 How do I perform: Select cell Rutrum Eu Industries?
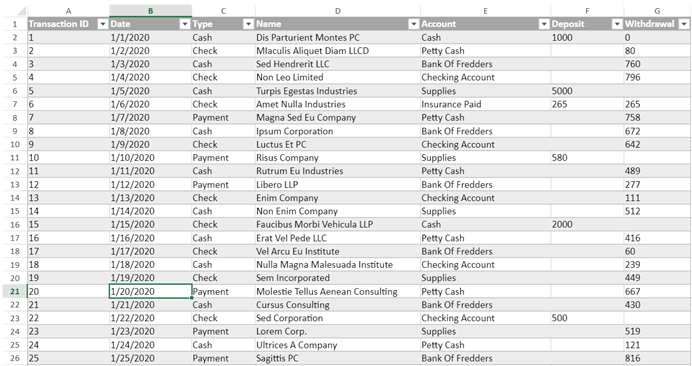point(338,171)
